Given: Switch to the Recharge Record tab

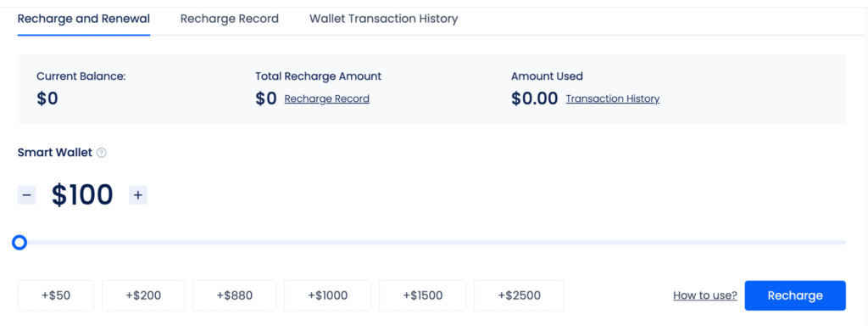Looking at the screenshot, I should point(229,19).
